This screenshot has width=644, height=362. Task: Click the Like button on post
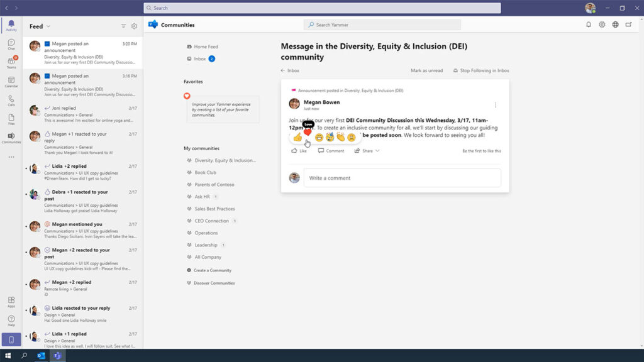pyautogui.click(x=299, y=151)
